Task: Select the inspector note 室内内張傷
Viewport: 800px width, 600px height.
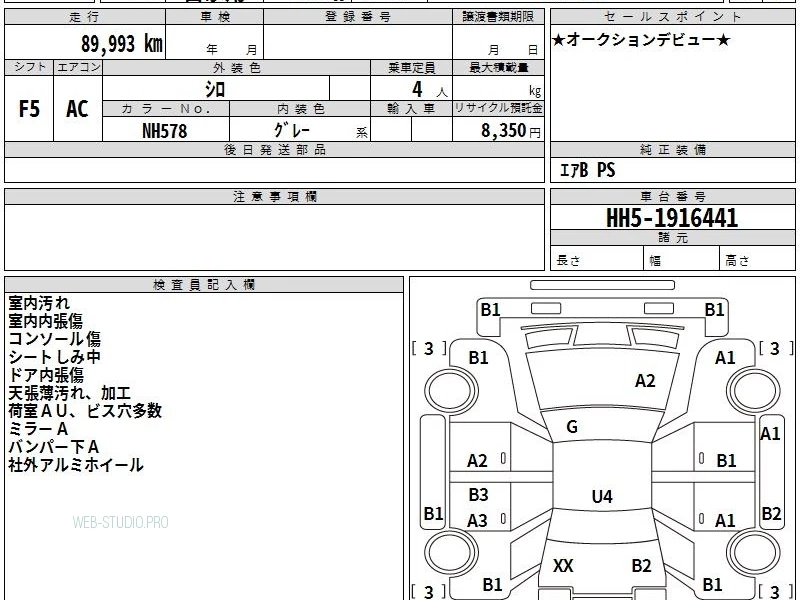Action: point(45,321)
